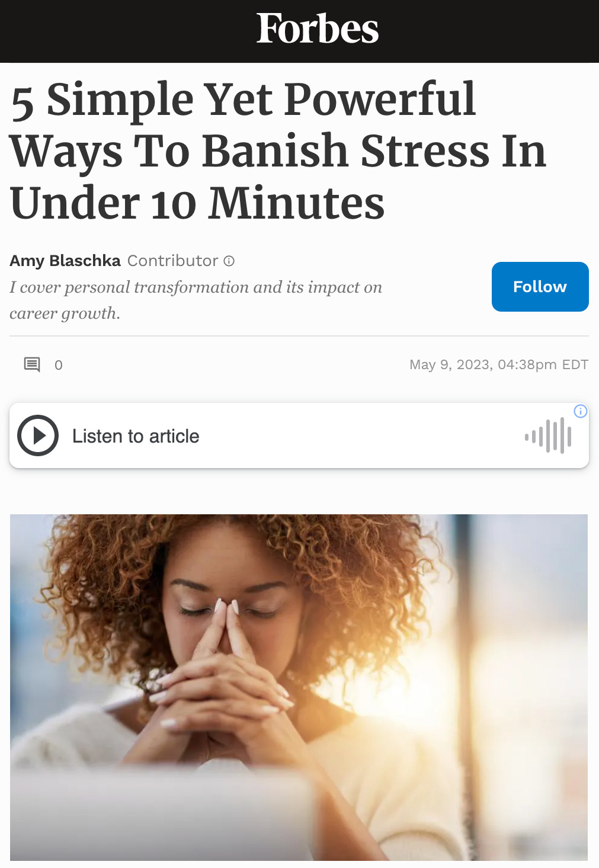Click the author bio tagline text
Image resolution: width=599 pixels, height=868 pixels.
tap(196, 300)
